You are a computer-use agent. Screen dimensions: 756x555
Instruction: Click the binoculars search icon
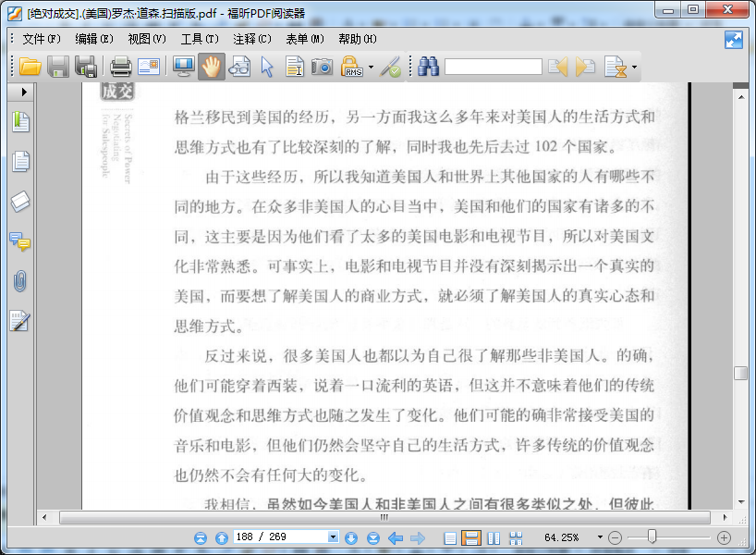coord(428,67)
